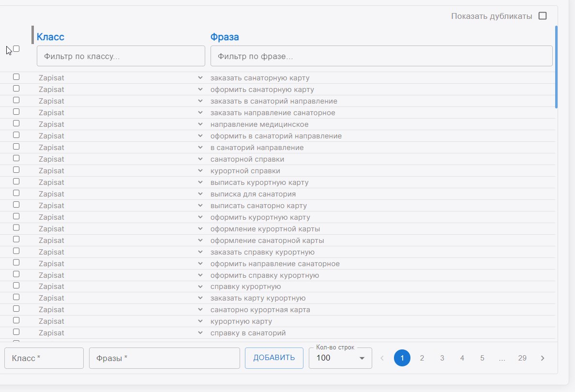Jump to page 2 in pagination
Screen dimensions: 575x392
coord(422,358)
